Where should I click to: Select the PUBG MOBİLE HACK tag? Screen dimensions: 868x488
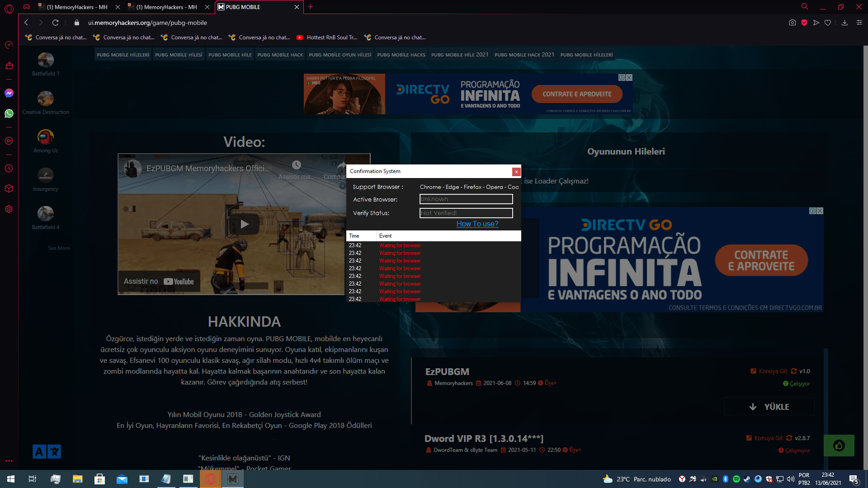click(280, 55)
